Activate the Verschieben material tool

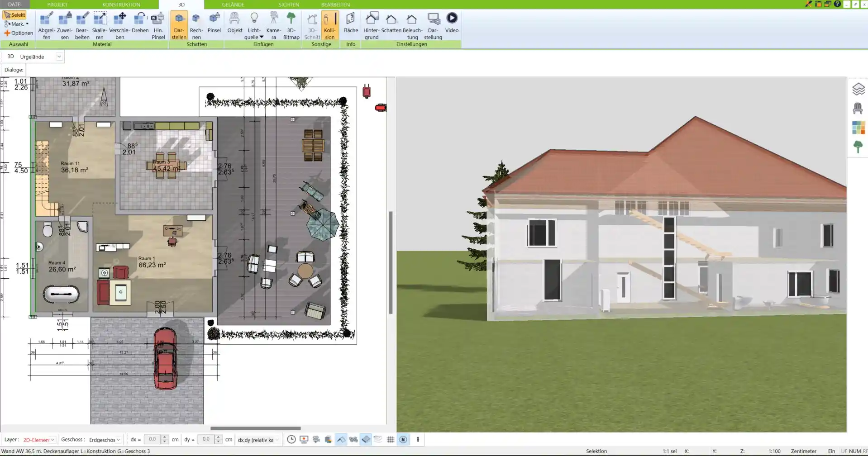[119, 26]
